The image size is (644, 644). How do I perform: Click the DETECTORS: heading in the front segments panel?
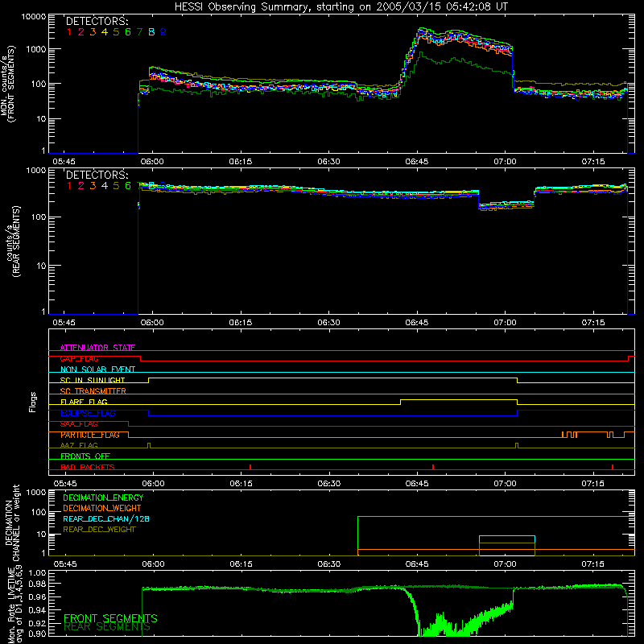[97, 21]
